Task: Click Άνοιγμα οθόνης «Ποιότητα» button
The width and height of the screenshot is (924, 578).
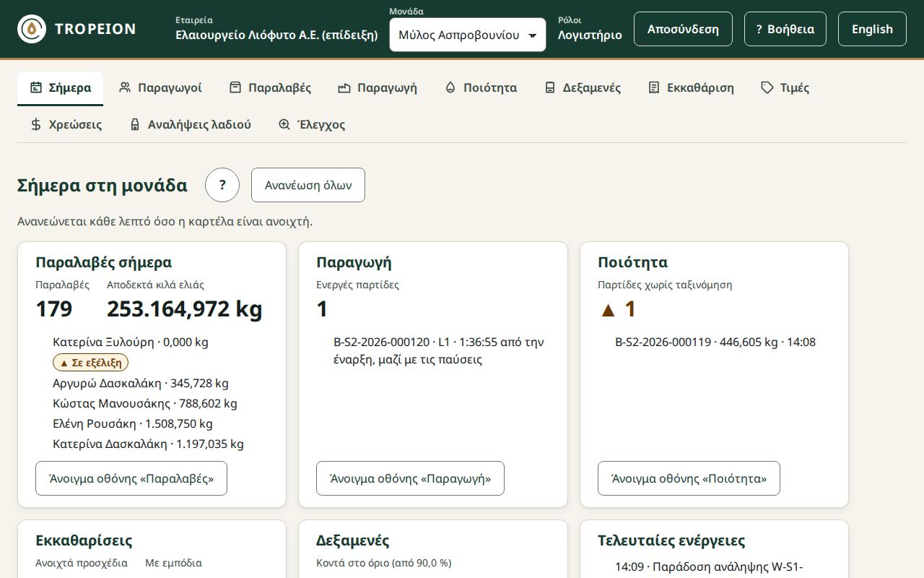Action: 689,478
